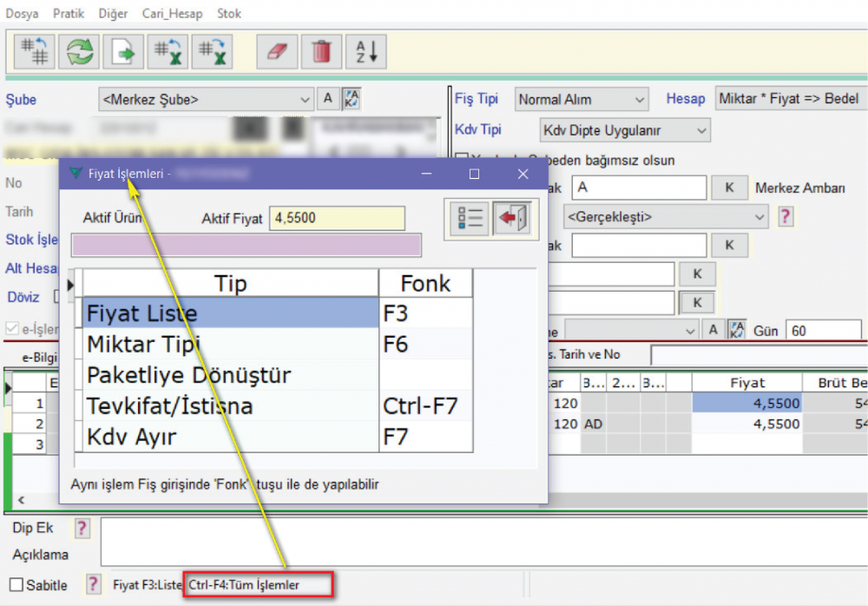The width and height of the screenshot is (868, 606).
Task: Select the pink eraser toolbar icon
Action: pyautogui.click(x=277, y=51)
